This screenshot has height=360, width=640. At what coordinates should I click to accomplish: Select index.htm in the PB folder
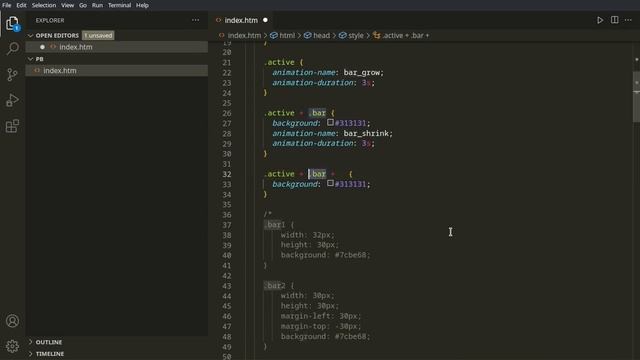point(117,71)
